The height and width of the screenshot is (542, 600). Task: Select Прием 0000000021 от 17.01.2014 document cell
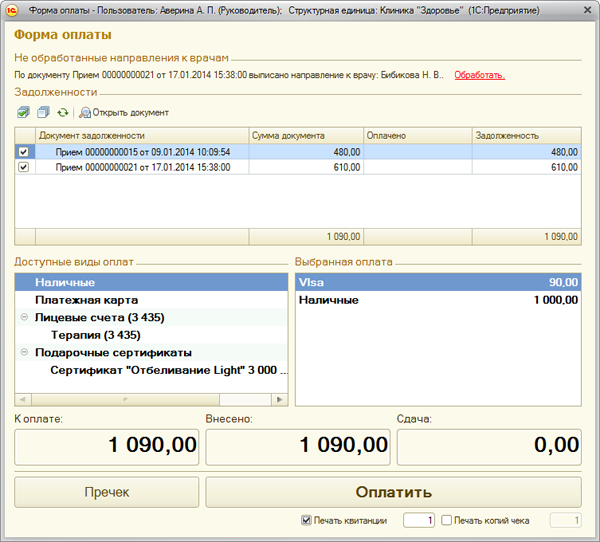pyautogui.click(x=142, y=167)
